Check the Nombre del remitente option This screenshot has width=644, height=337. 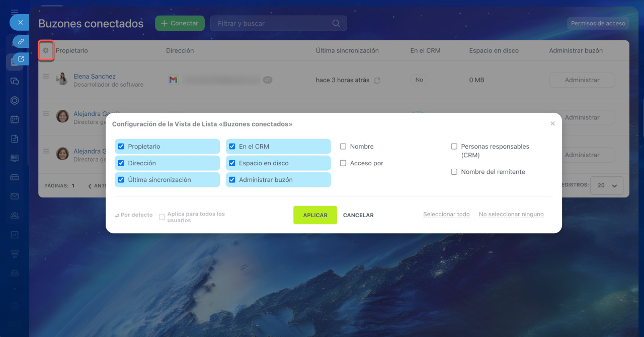(x=454, y=172)
